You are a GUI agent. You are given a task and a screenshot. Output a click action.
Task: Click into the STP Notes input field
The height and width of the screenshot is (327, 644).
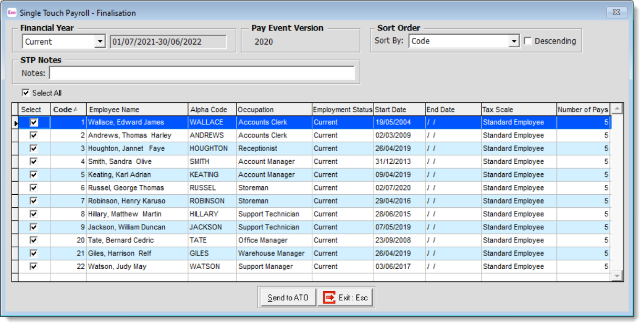tap(202, 73)
